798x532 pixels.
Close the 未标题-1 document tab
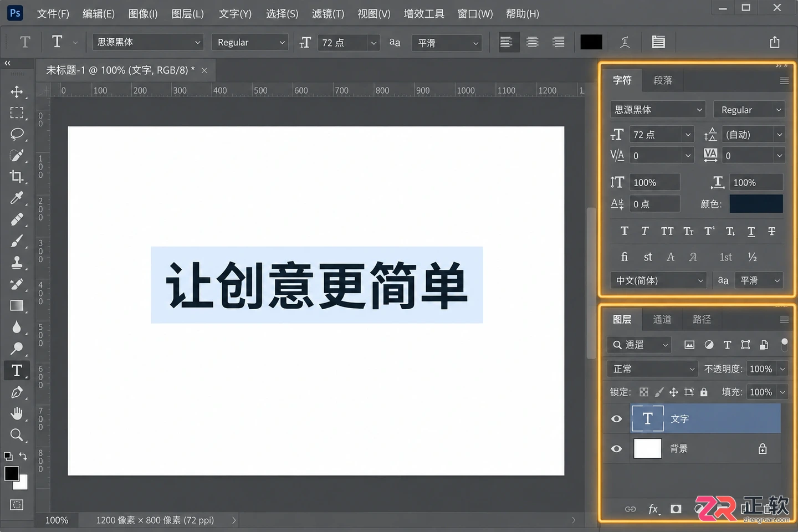204,70
